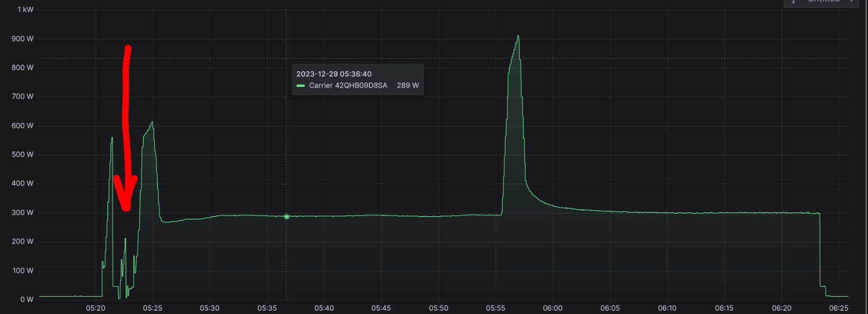Click the 05:55 time axis label
This screenshot has height=314, width=868.
495,308
